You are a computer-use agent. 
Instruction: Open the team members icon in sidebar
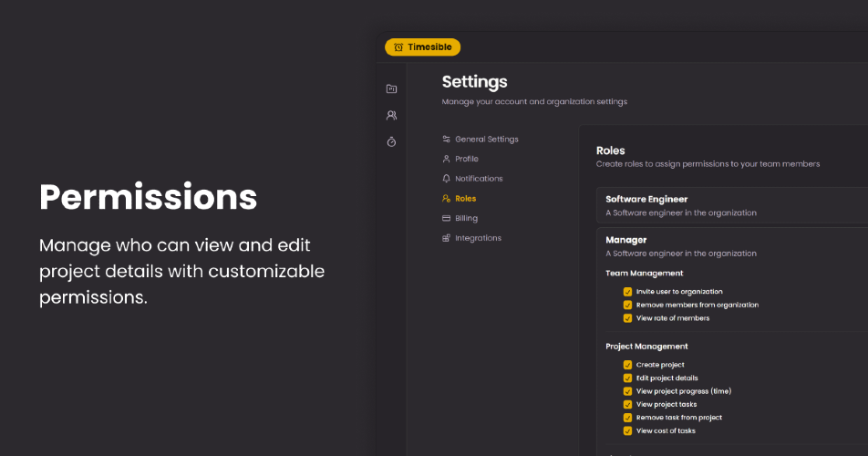pos(391,115)
